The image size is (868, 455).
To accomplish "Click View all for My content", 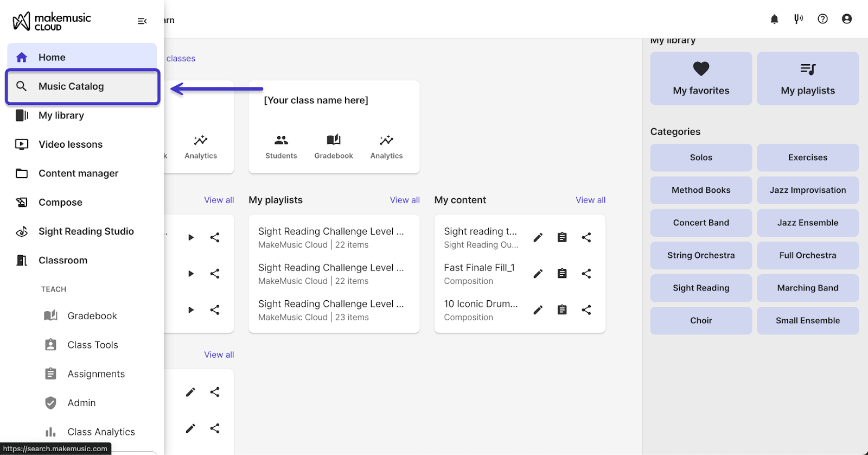I will coord(590,200).
